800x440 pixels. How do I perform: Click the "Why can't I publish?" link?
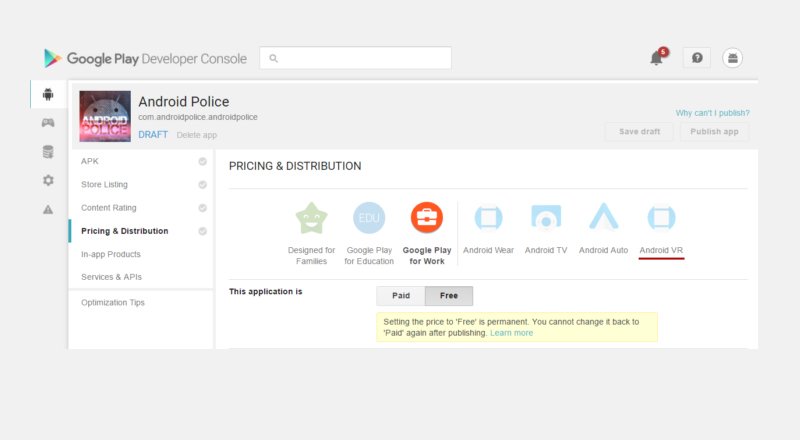click(x=712, y=113)
